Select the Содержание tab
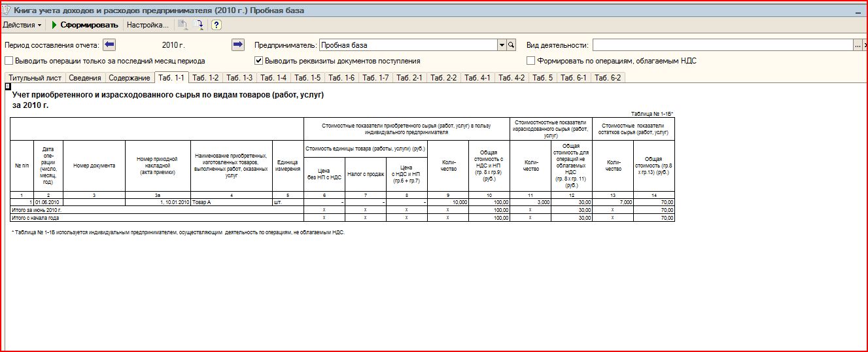Screen dimensions: 868x352 coord(130,78)
